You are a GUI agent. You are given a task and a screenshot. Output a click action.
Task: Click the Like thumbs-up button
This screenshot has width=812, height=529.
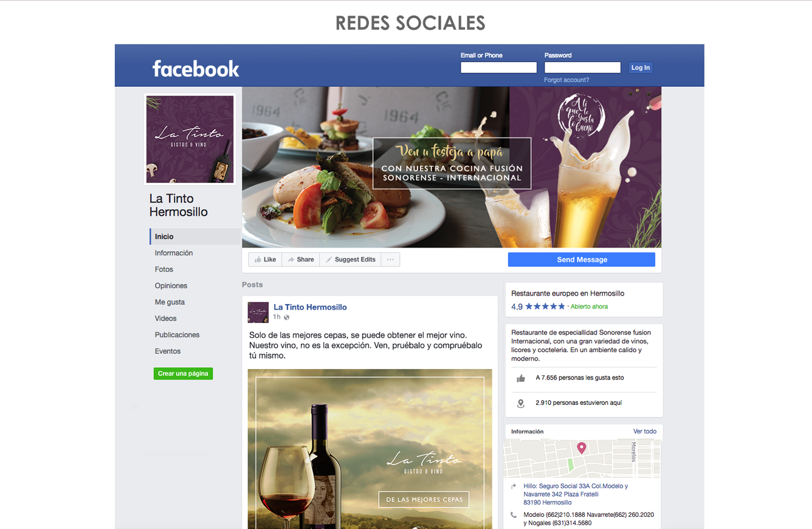265,260
